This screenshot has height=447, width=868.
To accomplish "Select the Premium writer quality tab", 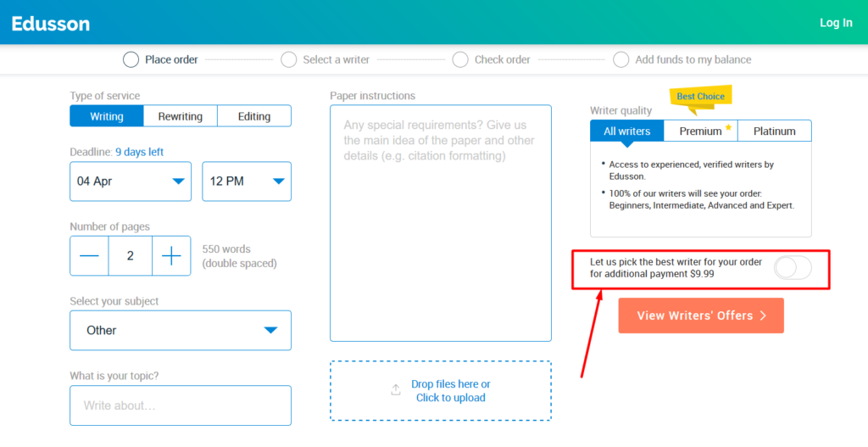I will 701,131.
